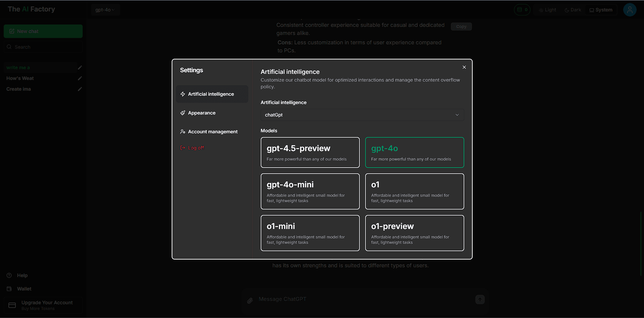Switch to System theme

tap(601, 10)
